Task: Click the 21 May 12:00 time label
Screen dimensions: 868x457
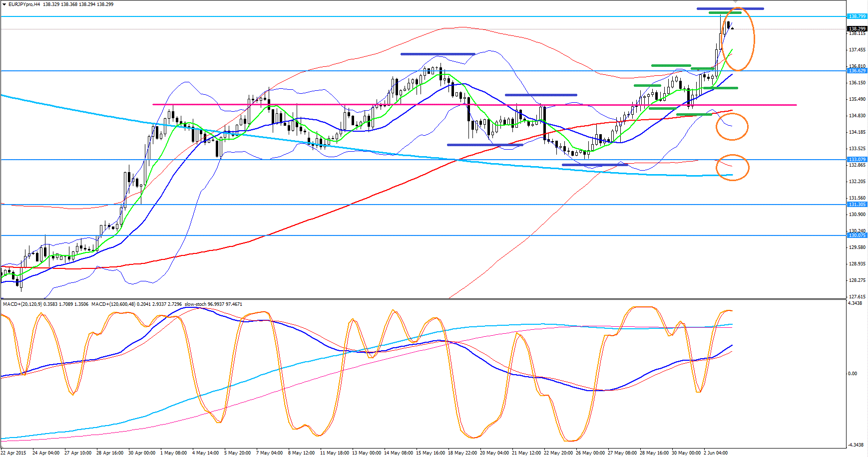Action: click(x=526, y=453)
